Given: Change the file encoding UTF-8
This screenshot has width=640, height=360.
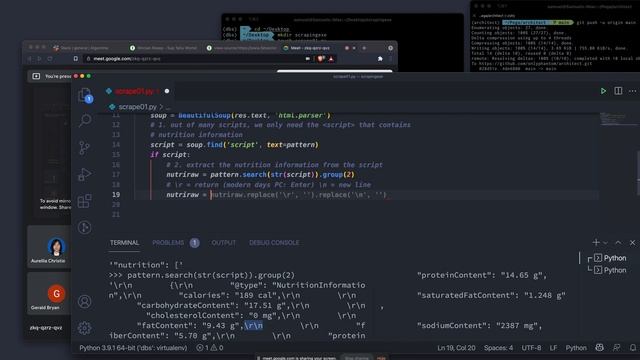Looking at the screenshot, I should pos(531,348).
